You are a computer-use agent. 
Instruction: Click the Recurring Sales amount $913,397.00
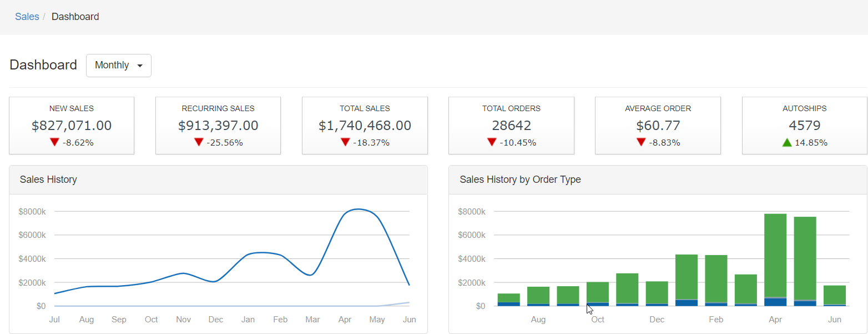218,126
